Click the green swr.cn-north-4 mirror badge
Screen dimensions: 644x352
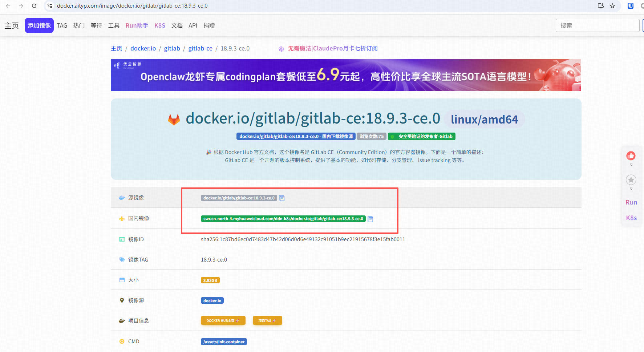click(x=283, y=219)
